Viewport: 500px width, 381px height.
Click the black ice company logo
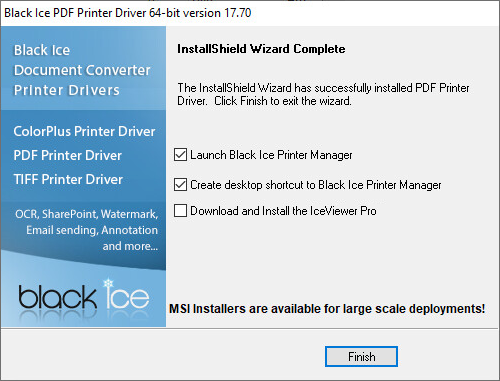point(83,297)
